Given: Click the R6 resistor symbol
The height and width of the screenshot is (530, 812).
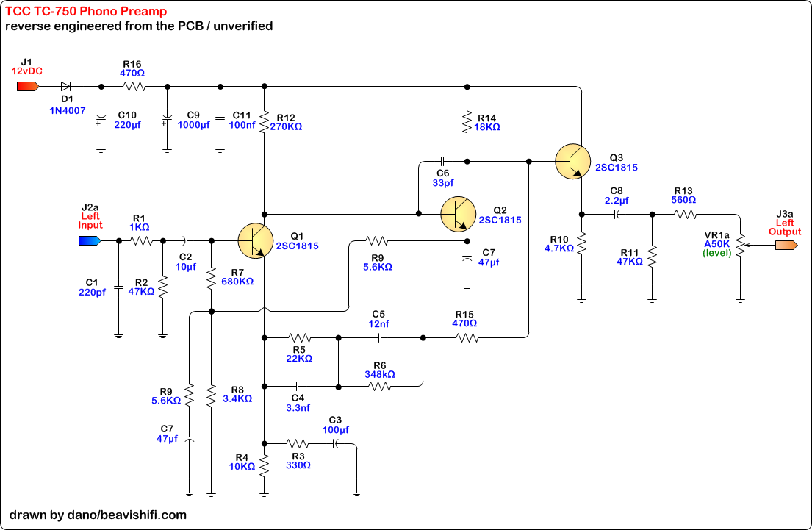Looking at the screenshot, I should 380,386.
